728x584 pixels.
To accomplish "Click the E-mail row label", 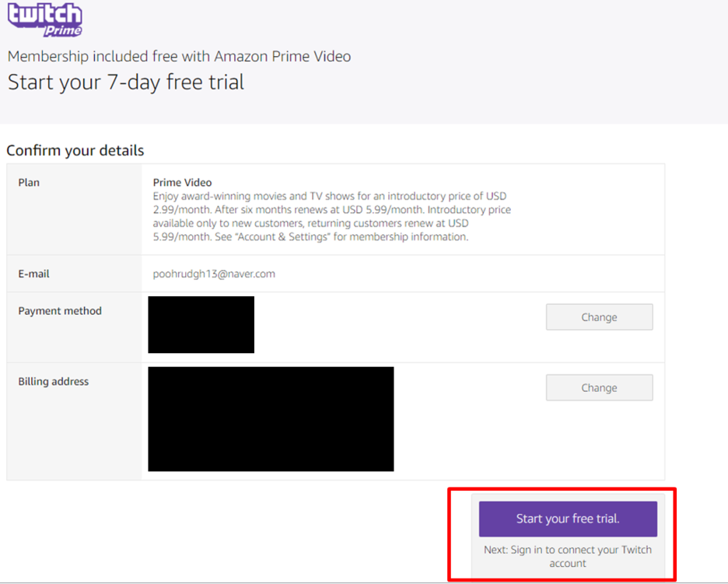I will (x=33, y=274).
